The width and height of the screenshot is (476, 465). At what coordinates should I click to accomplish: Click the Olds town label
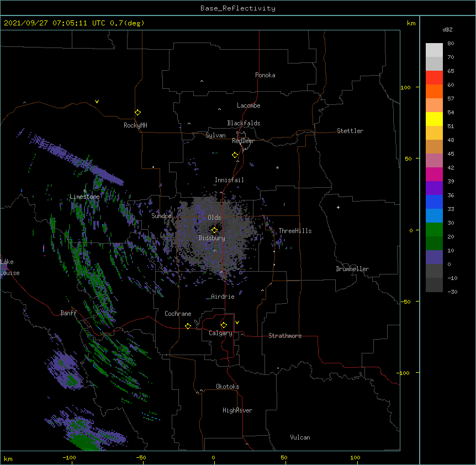(214, 218)
